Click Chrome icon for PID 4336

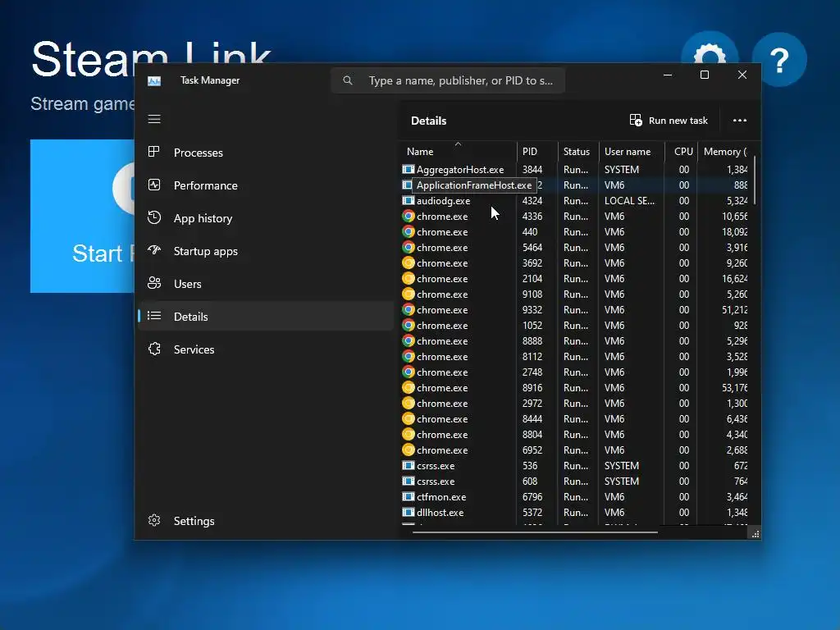[x=409, y=216]
